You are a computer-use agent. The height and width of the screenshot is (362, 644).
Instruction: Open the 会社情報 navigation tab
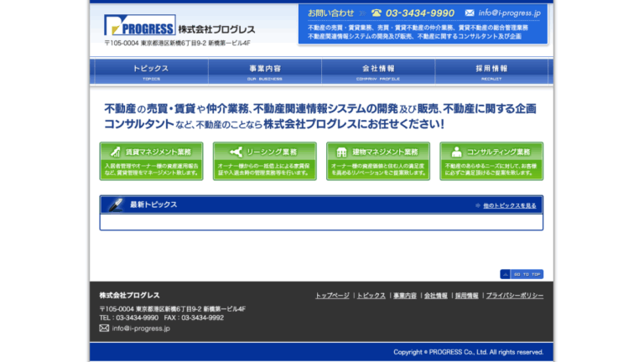pyautogui.click(x=378, y=72)
